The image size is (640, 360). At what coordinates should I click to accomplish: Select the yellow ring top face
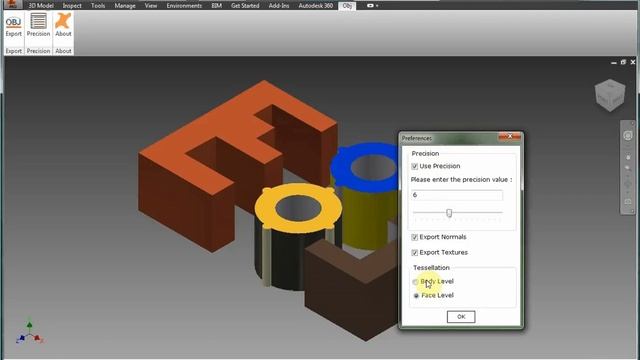click(x=265, y=208)
